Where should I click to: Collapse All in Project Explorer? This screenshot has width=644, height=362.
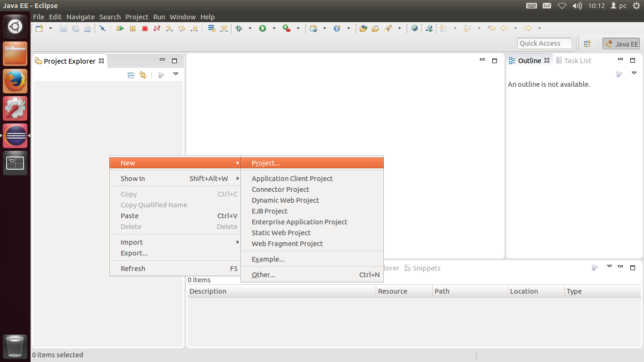[x=131, y=75]
